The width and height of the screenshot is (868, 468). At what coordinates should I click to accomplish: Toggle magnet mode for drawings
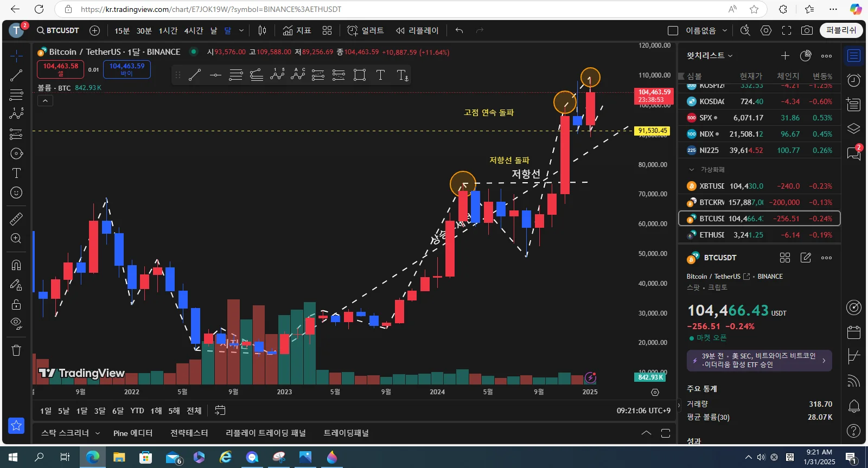[16, 265]
